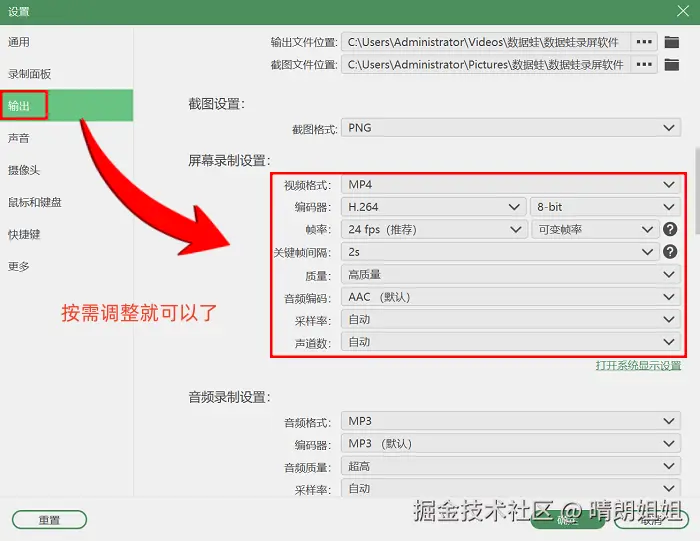Expand the H.264 video encoder dropdown
The image size is (700, 541).
tap(433, 207)
